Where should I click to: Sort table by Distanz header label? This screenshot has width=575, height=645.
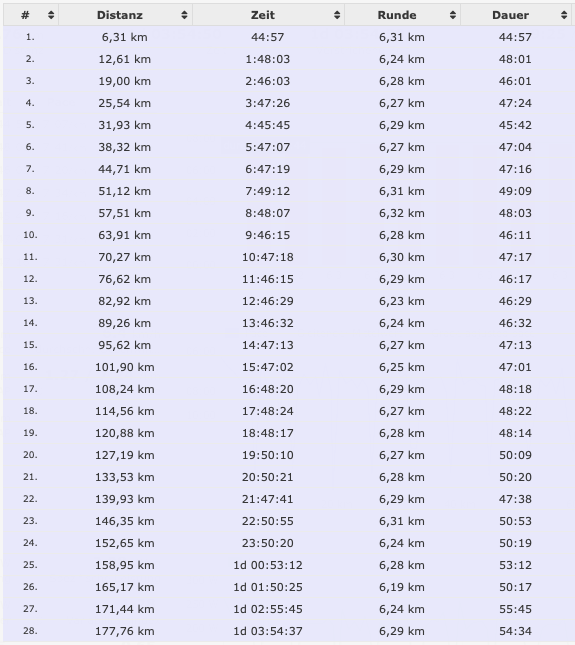pyautogui.click(x=120, y=15)
